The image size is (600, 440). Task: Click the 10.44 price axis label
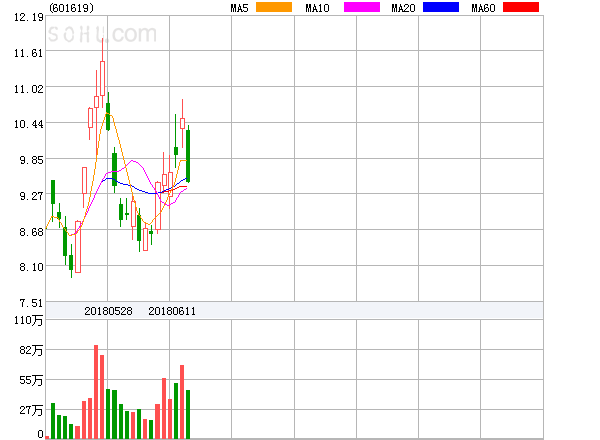(x=29, y=124)
